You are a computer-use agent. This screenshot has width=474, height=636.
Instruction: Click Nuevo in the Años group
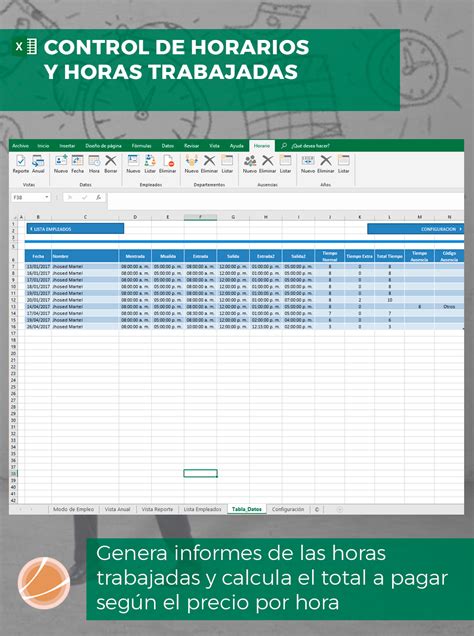point(308,164)
